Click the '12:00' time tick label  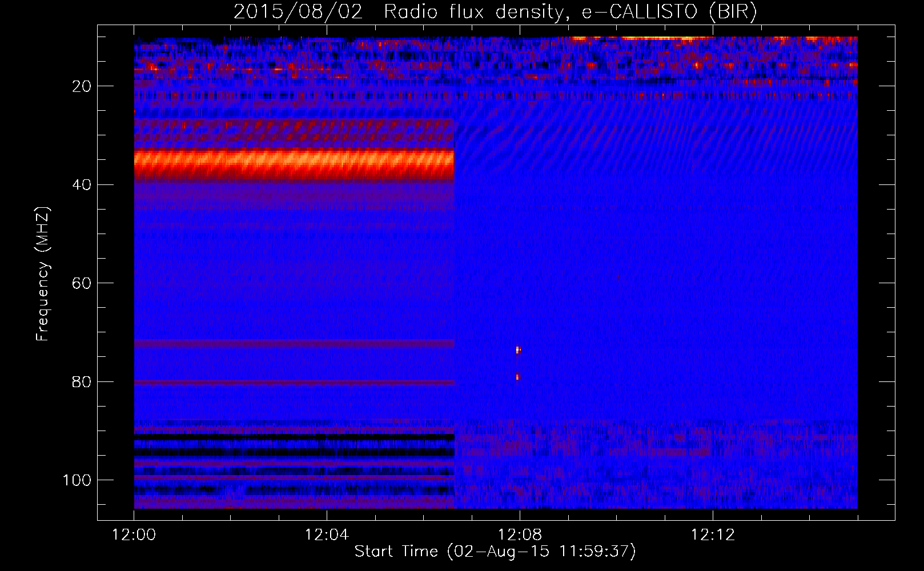click(134, 535)
